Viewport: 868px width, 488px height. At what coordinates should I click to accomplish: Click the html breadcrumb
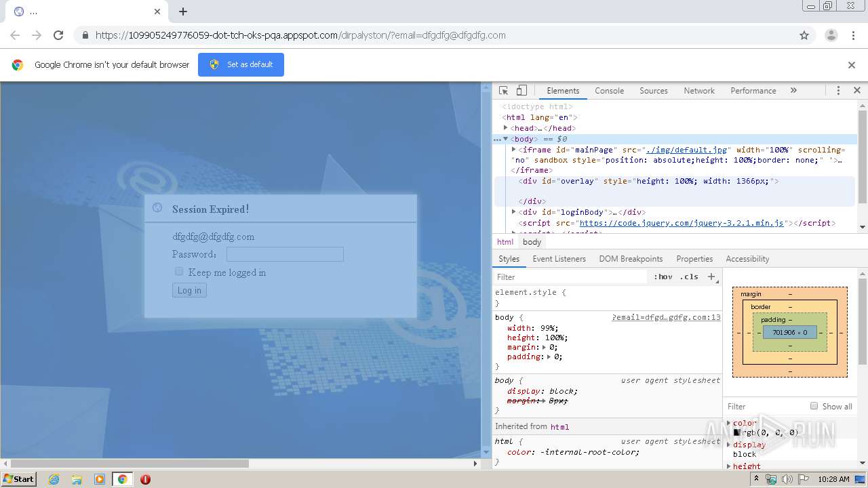tap(505, 242)
